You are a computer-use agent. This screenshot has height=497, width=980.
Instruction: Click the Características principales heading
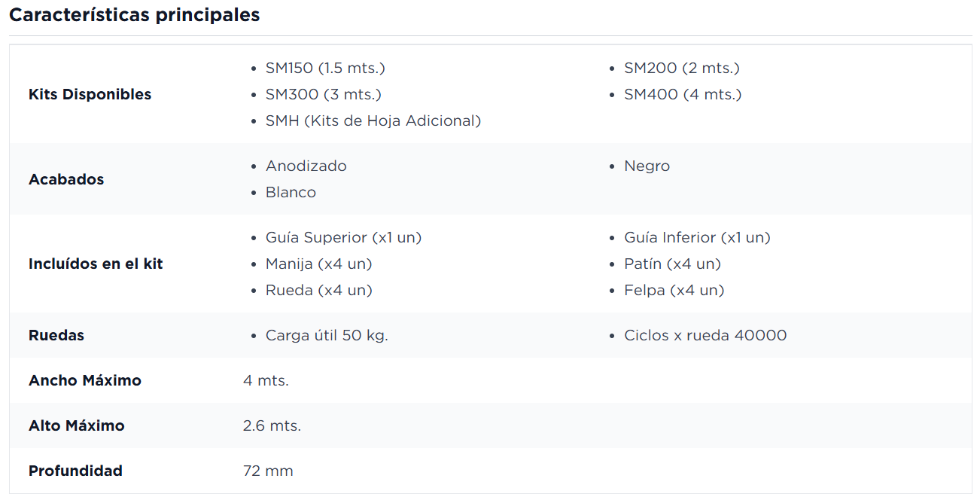[x=135, y=15]
